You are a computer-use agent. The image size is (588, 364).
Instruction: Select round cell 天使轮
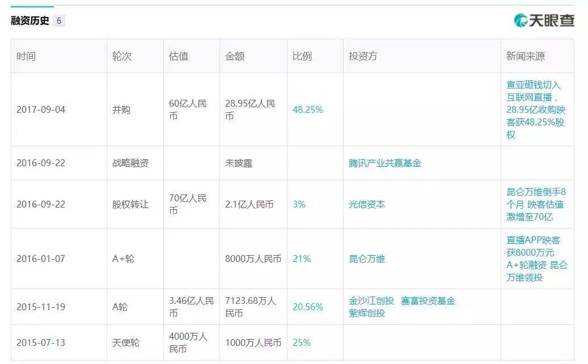[x=126, y=342]
